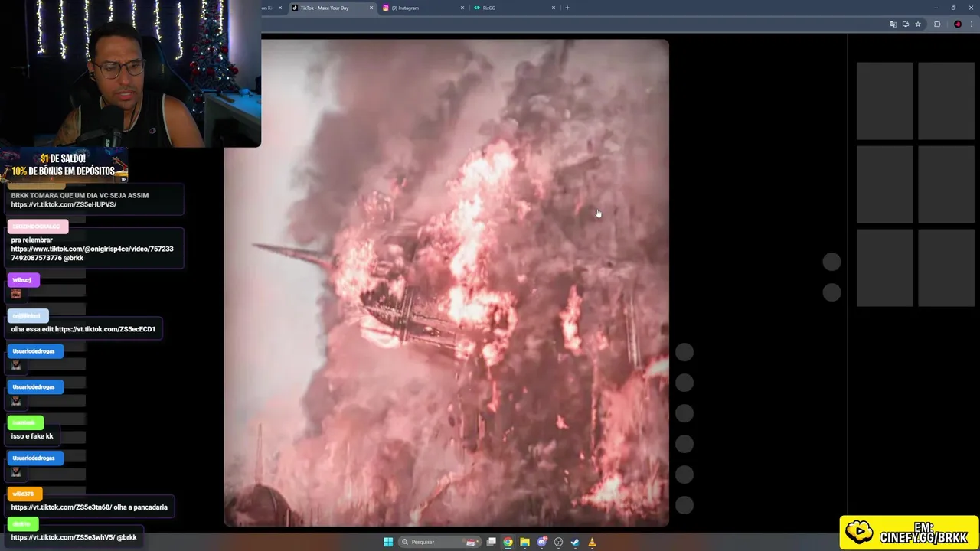Click the streamer webcam overlay
Screen dimensions: 980x551
(x=130, y=73)
